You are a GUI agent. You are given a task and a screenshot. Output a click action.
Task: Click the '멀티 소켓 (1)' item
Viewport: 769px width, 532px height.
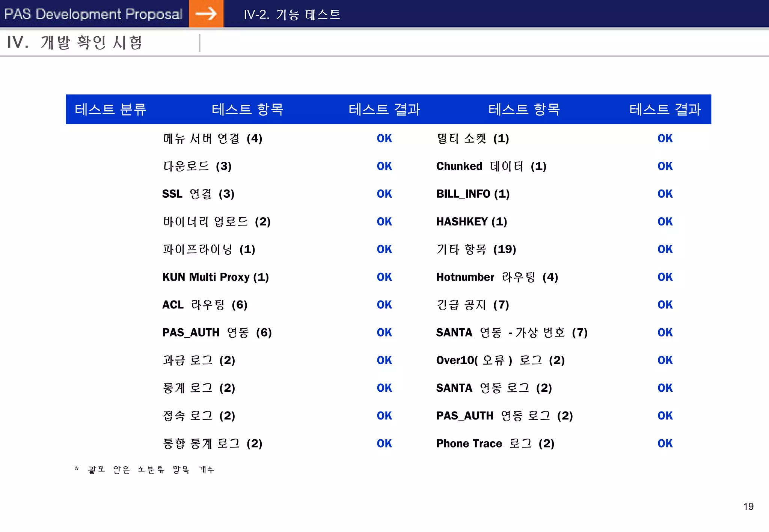[473, 138]
